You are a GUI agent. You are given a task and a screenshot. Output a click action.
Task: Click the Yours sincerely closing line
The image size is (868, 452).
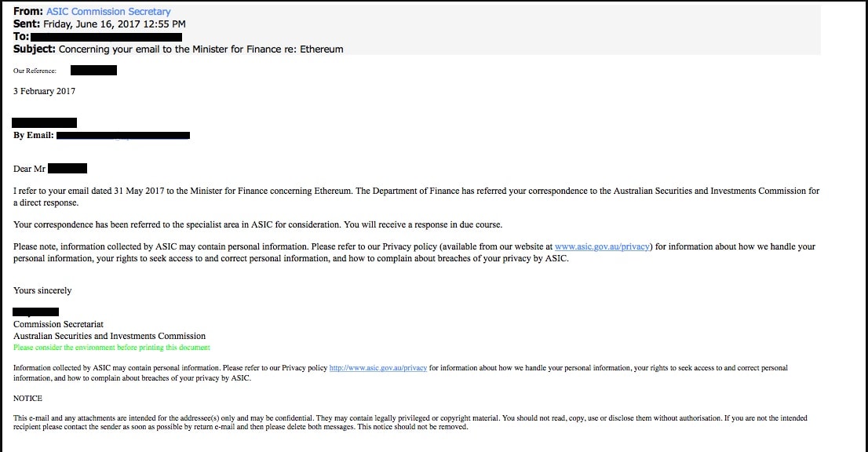(x=42, y=290)
